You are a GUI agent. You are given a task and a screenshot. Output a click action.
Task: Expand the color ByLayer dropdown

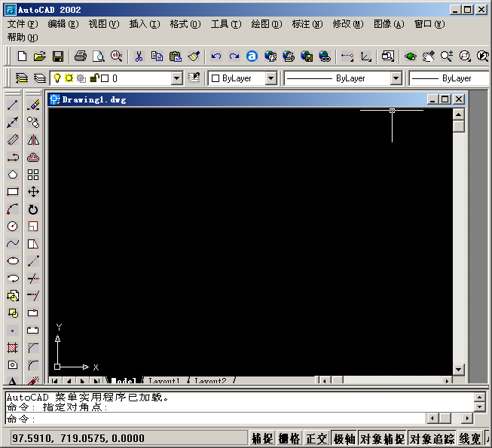coord(270,78)
